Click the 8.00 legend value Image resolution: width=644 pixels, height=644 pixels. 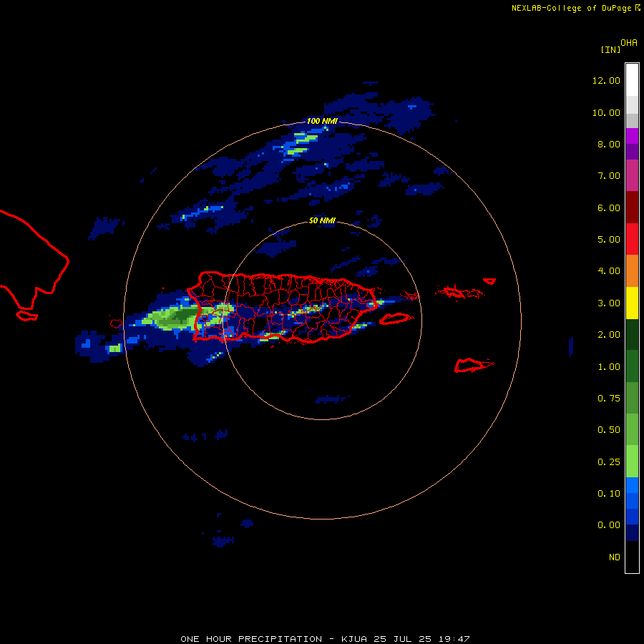coord(609,144)
